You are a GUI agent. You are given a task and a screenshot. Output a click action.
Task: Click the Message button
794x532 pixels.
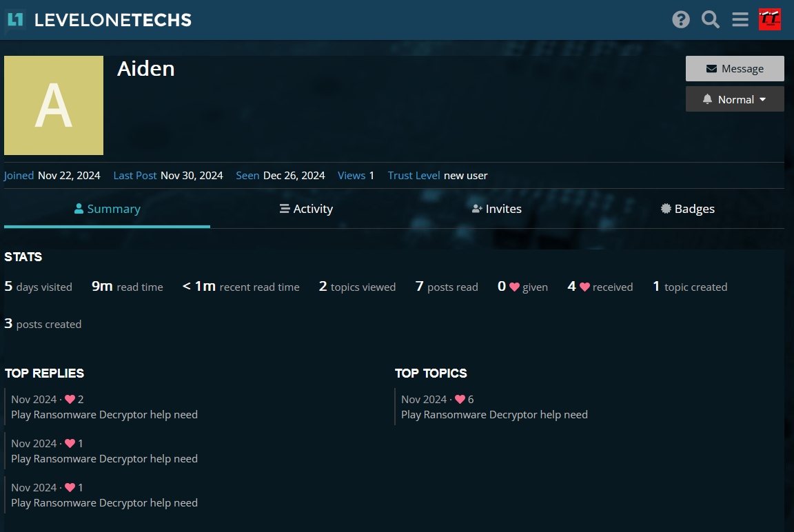[735, 68]
